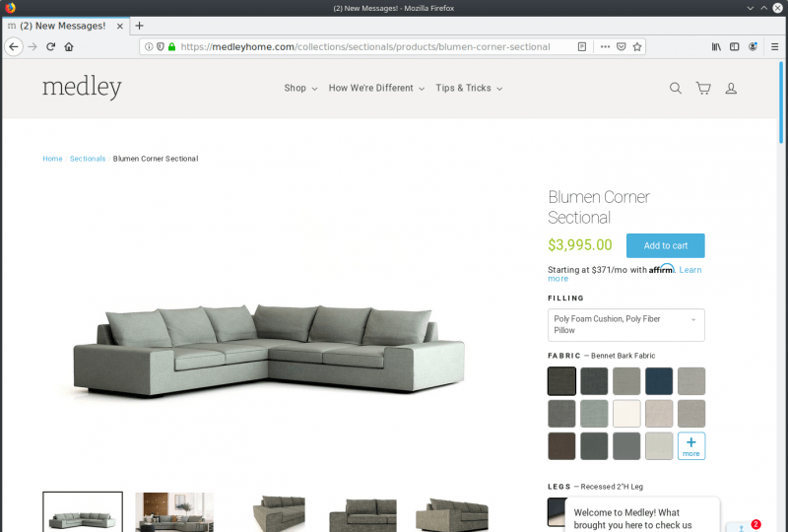Viewport: 788px width, 532px height.
Task: Choose the cream white fabric swatch
Action: click(626, 414)
